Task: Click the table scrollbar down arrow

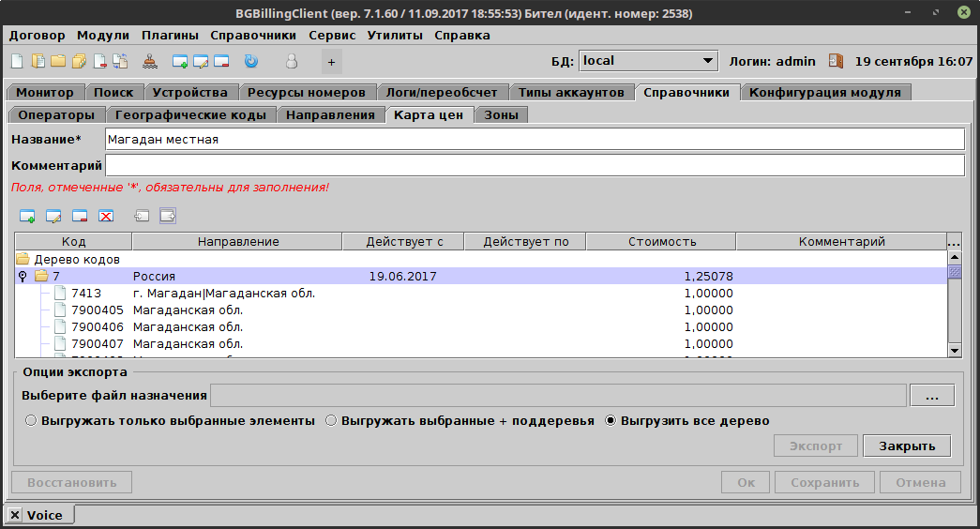Action: 955,351
